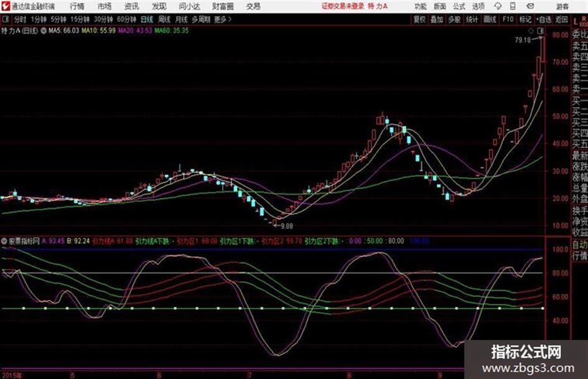Screen dimensions: 588x379
Task: Open the 功能 menu
Action: pos(421,6)
